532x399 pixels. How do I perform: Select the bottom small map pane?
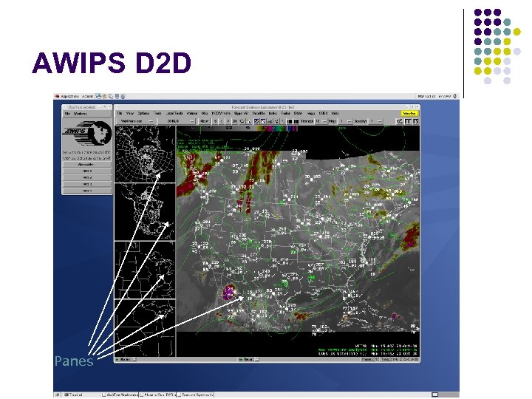pos(145,328)
